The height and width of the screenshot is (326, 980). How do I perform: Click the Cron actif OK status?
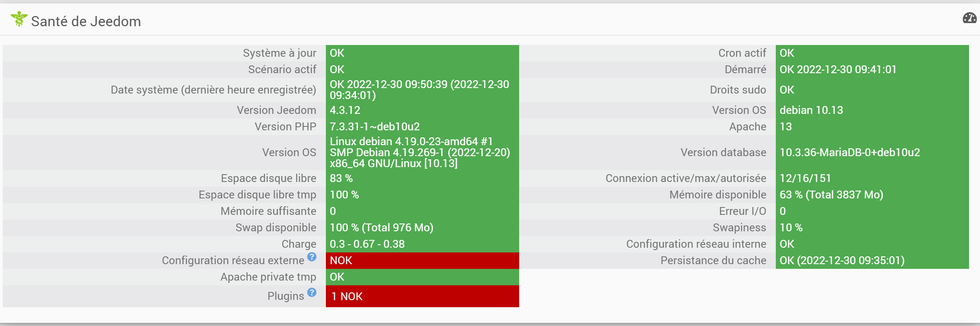pos(787,53)
